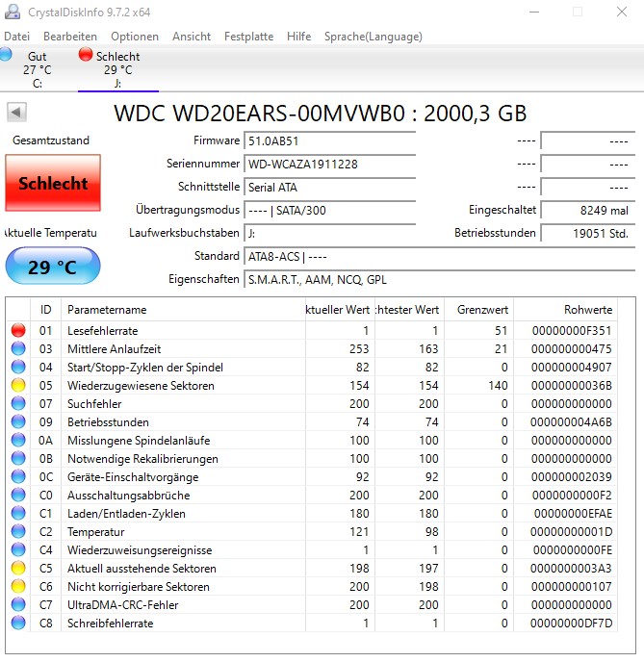644x662 pixels.
Task: Open the Sprache(Language) menu
Action: pyautogui.click(x=374, y=37)
